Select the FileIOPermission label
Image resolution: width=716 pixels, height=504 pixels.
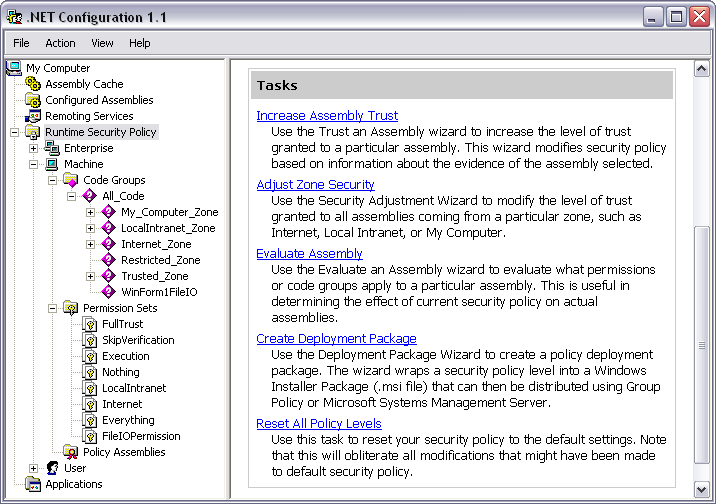(141, 436)
